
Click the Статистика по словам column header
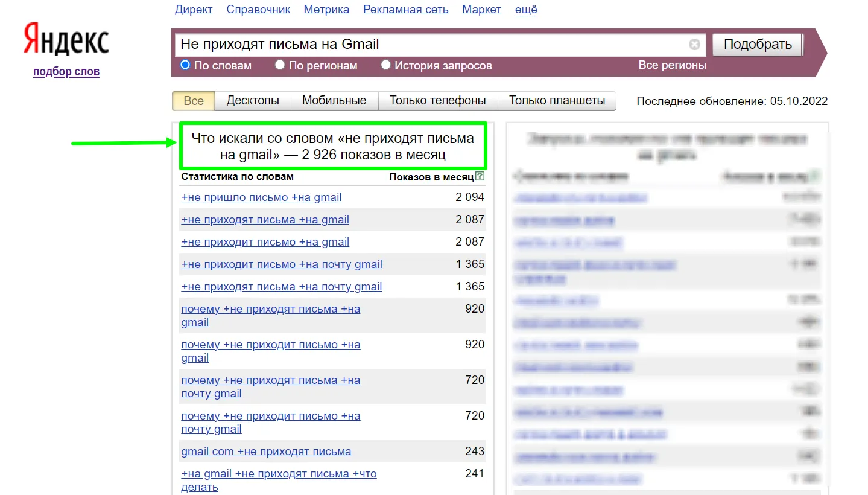point(238,177)
